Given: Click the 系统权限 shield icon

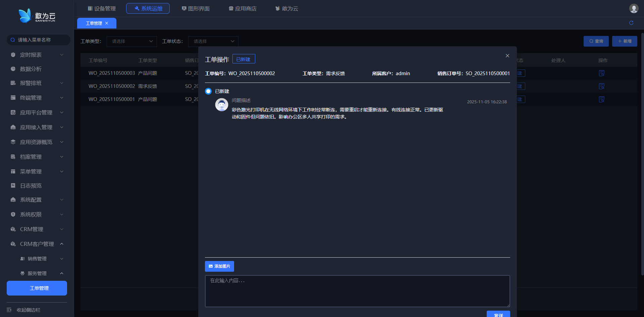Looking at the screenshot, I should (13, 214).
